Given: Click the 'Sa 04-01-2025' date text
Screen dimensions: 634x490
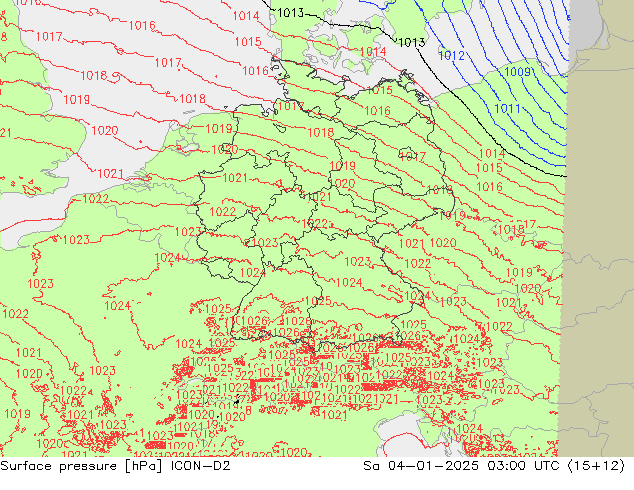Looking at the screenshot, I should (421, 466).
